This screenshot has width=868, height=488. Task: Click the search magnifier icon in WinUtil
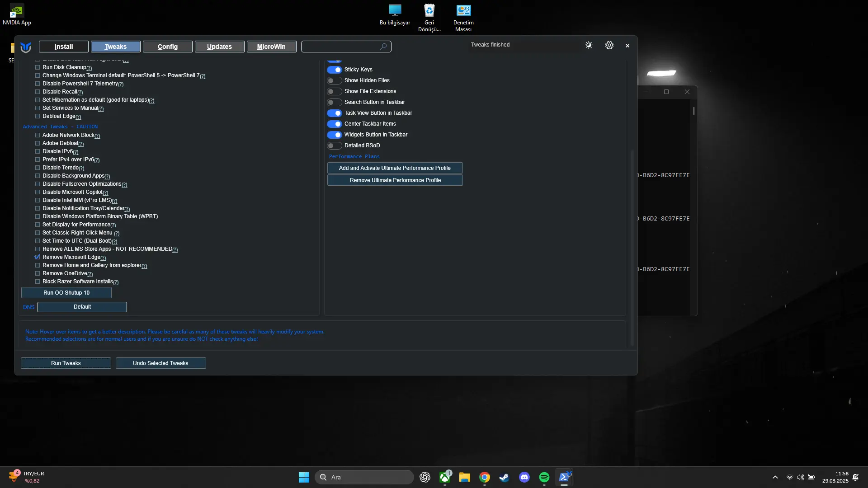pos(383,47)
